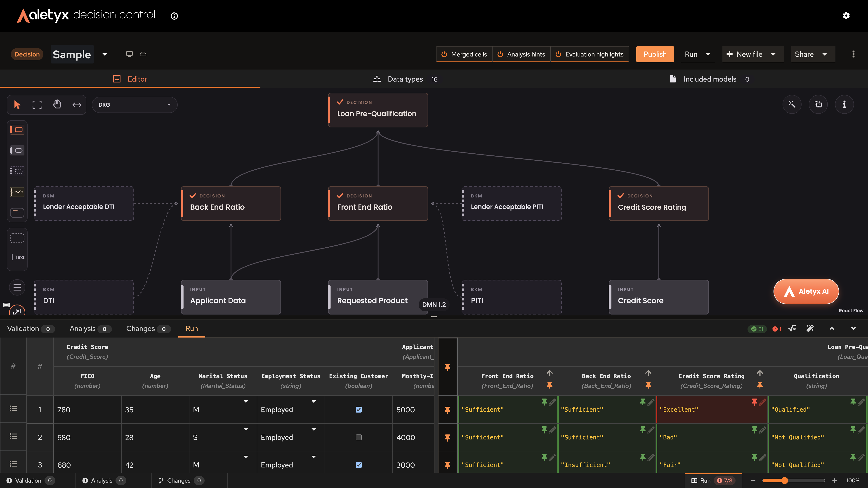Toggle Merged cells option
868x488 pixels.
tap(464, 54)
